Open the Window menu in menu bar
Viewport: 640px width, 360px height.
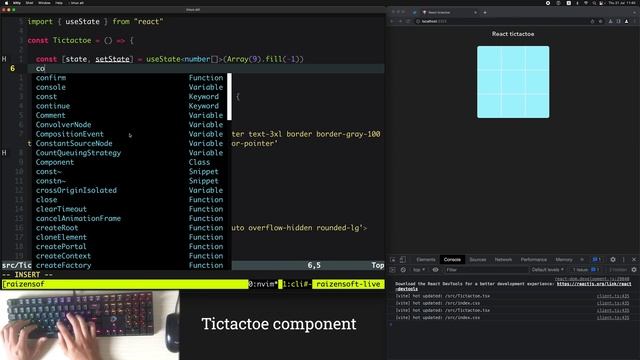point(44,3)
